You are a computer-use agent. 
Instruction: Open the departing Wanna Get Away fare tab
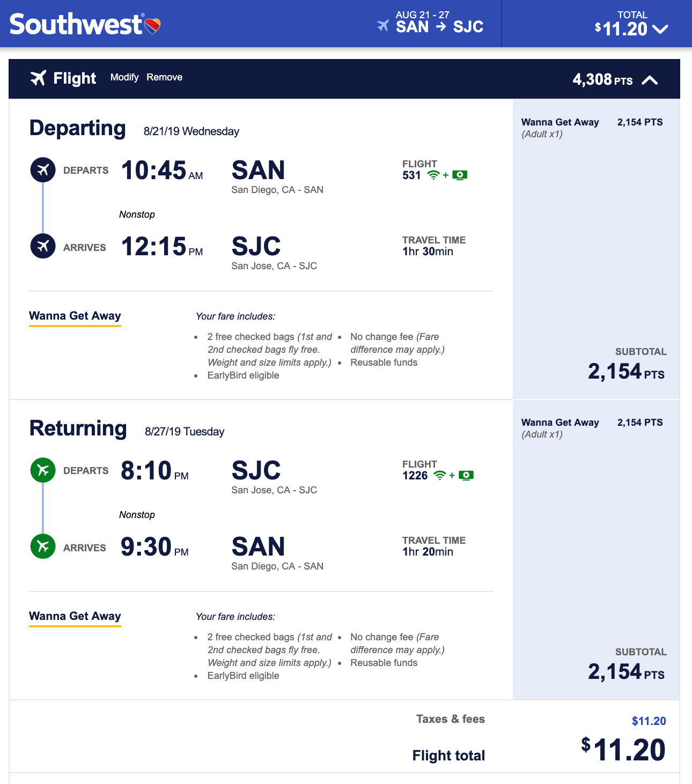tap(75, 316)
